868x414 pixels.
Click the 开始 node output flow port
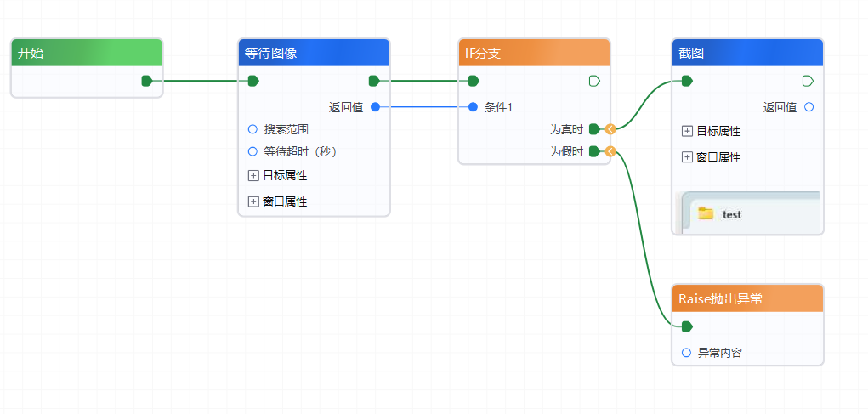(146, 81)
